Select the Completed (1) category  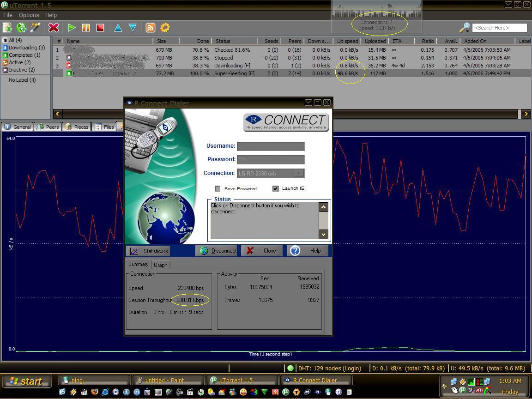pos(21,55)
